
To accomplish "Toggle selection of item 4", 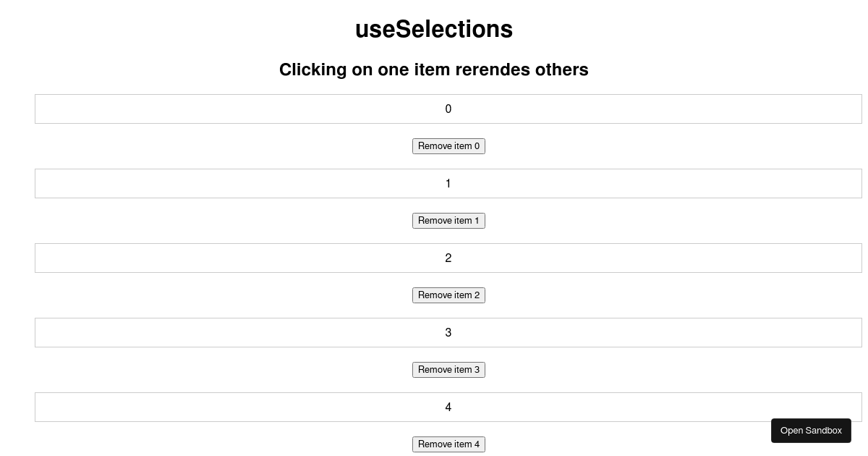I will click(x=448, y=407).
